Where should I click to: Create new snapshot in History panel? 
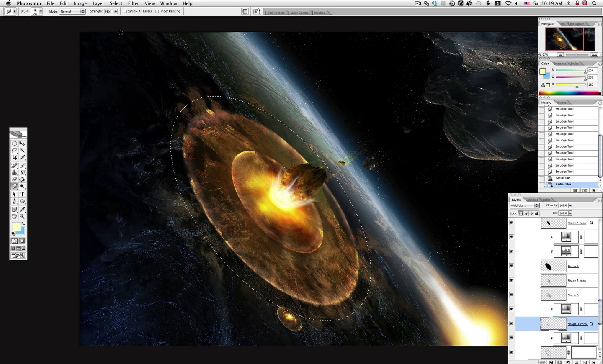pos(585,190)
